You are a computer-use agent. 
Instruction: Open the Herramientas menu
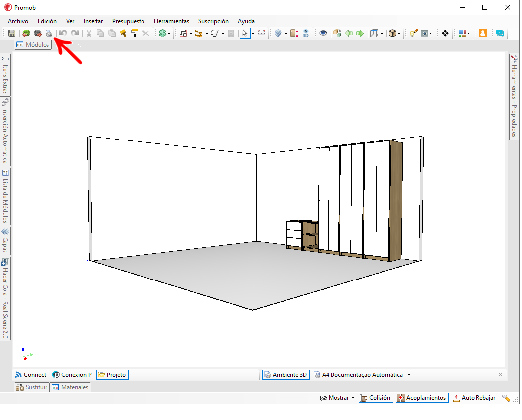(x=171, y=21)
